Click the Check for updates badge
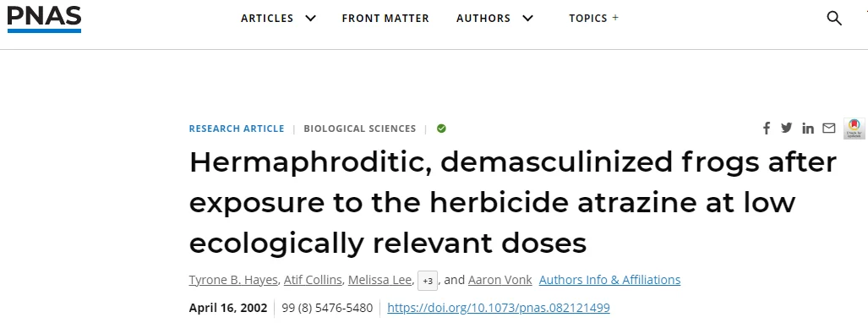This screenshot has width=868, height=323. click(x=854, y=129)
